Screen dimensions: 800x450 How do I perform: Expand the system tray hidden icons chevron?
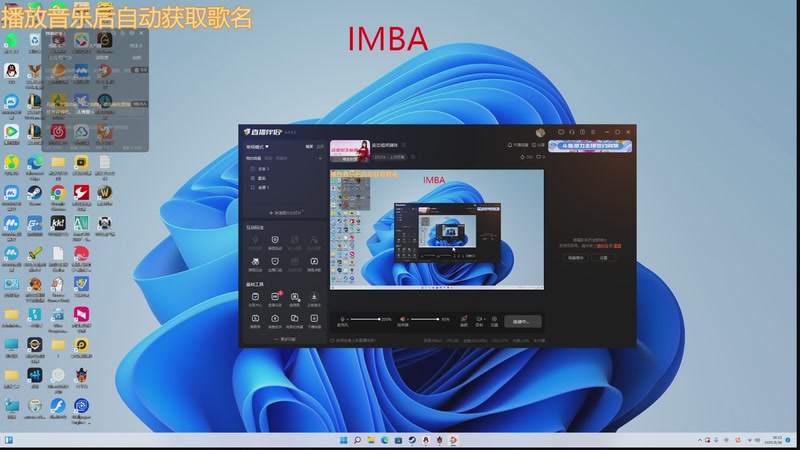click(x=699, y=440)
